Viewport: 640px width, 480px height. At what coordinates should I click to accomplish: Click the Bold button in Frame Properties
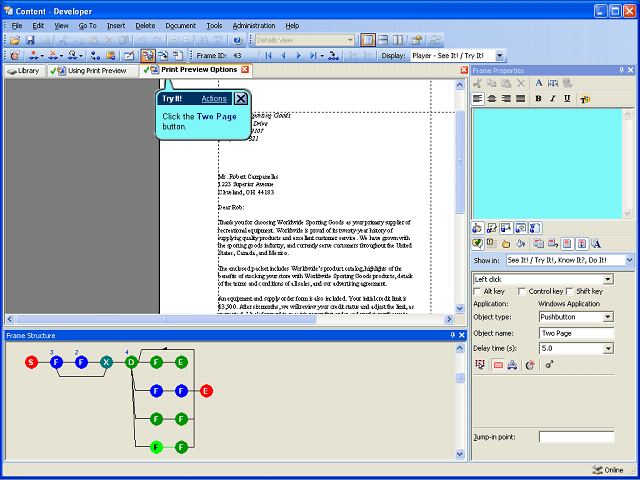tap(538, 99)
